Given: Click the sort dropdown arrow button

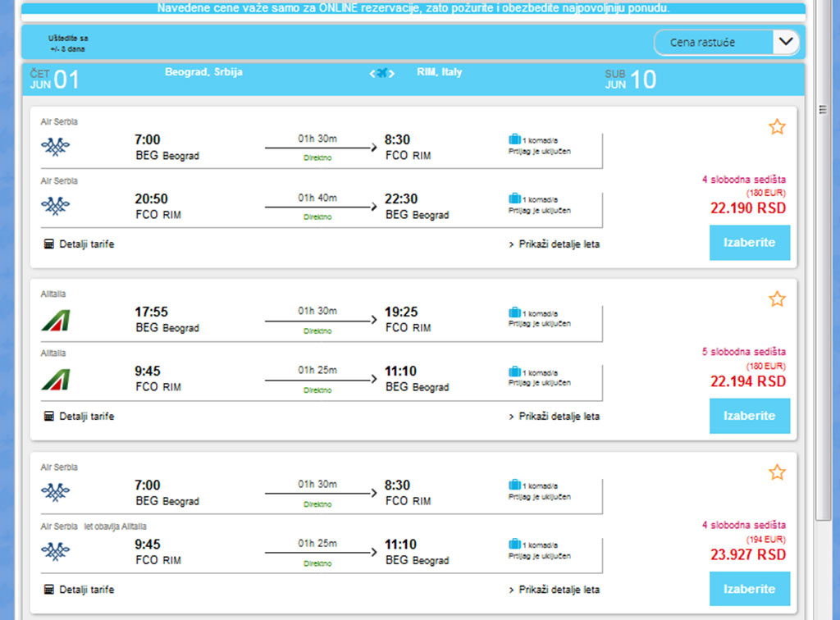Looking at the screenshot, I should tap(785, 43).
